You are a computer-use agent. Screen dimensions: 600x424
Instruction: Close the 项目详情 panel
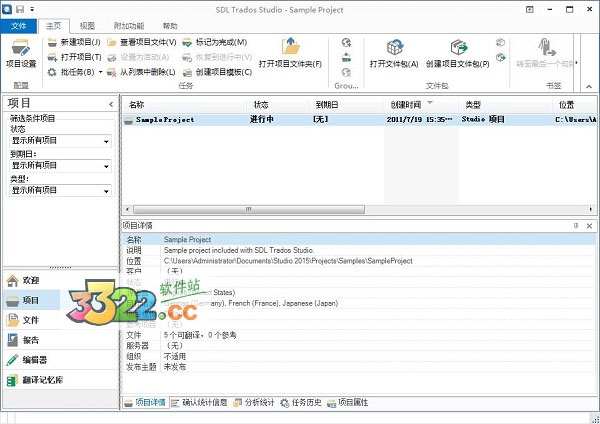[589, 226]
